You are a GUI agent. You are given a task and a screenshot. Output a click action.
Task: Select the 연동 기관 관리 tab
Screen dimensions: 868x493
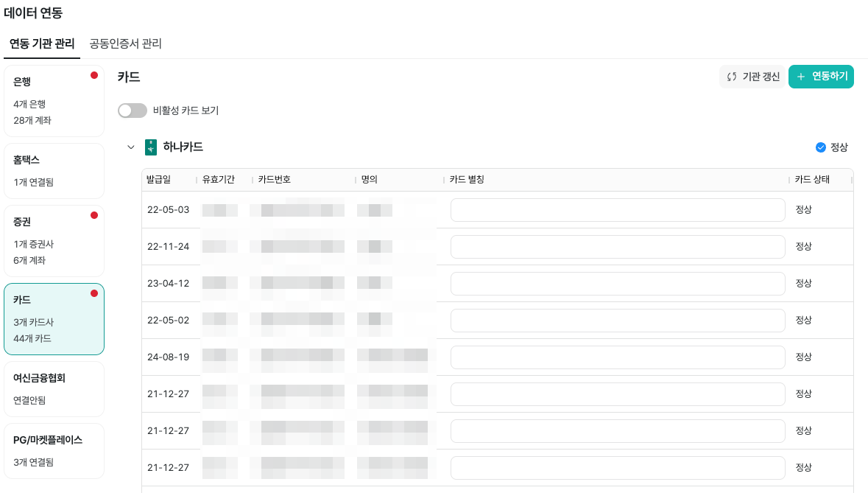(42, 43)
